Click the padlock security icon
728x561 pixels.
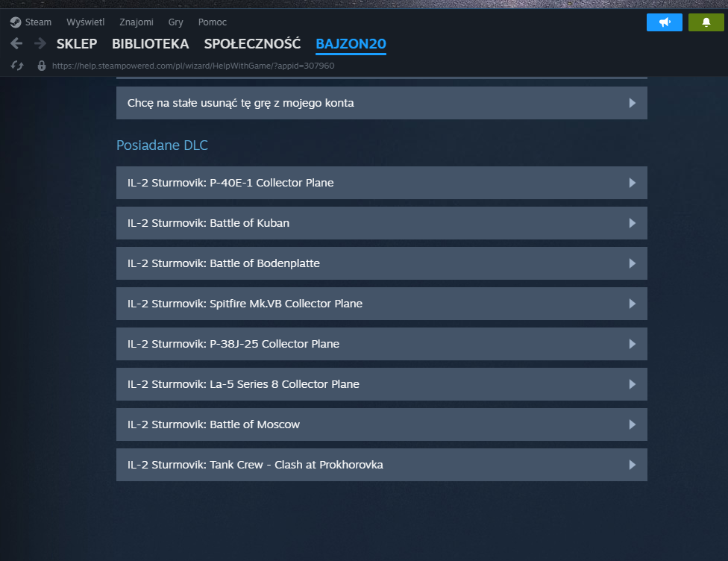tap(42, 66)
